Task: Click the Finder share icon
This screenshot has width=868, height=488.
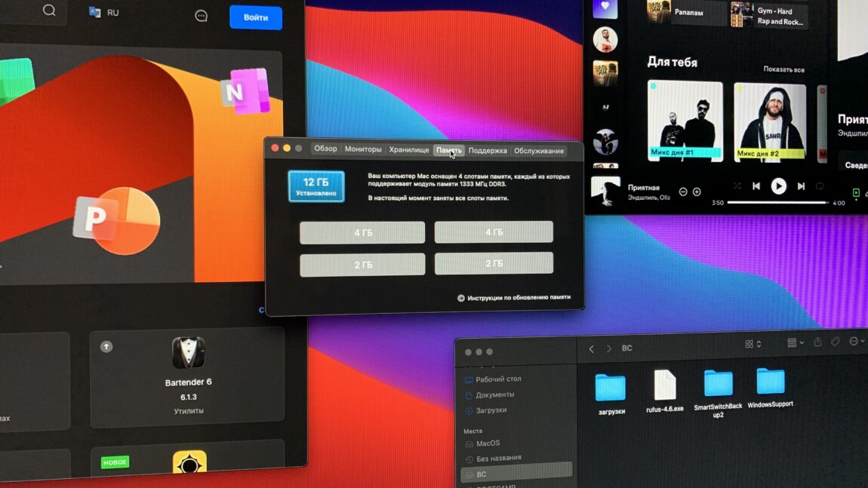Action: tap(817, 342)
